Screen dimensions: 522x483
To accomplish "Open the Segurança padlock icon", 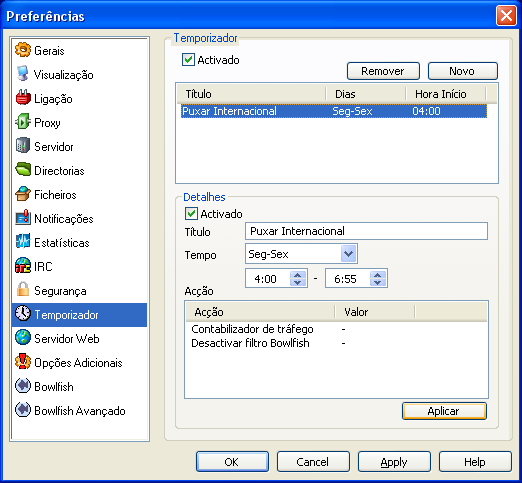I will click(23, 290).
